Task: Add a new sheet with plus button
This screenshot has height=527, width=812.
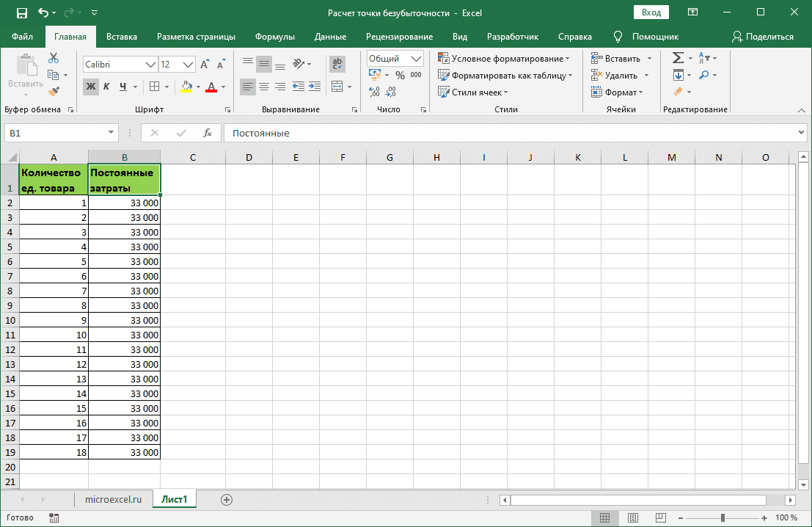Action: point(227,500)
